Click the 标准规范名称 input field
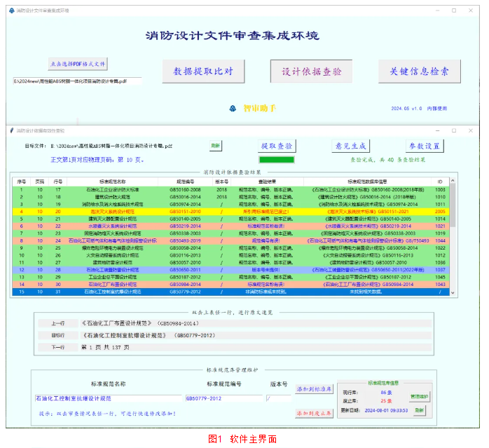The image size is (489, 448). click(x=108, y=399)
